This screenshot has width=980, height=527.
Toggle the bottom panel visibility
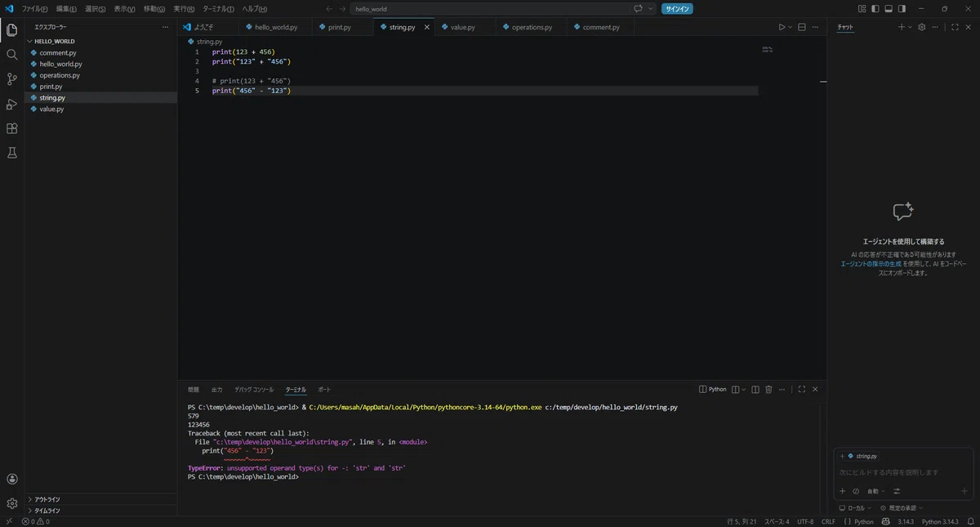(889, 9)
